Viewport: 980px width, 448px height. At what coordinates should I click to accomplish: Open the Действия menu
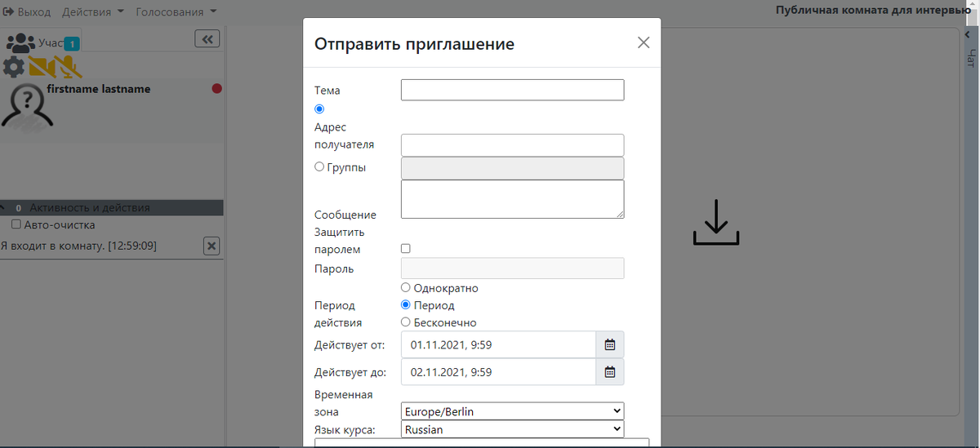click(x=93, y=12)
